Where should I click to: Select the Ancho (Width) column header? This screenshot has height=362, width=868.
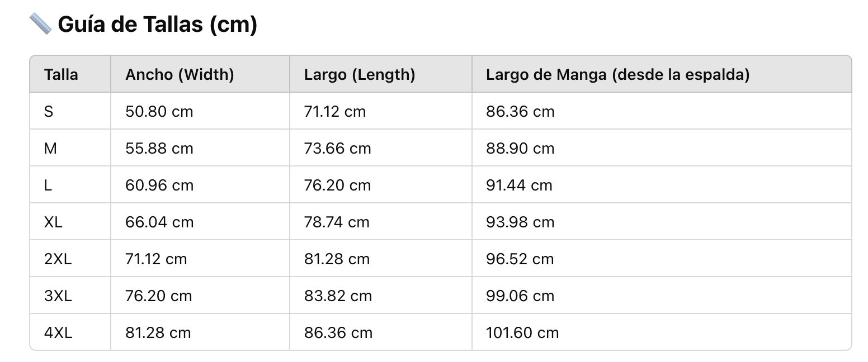pyautogui.click(x=180, y=74)
